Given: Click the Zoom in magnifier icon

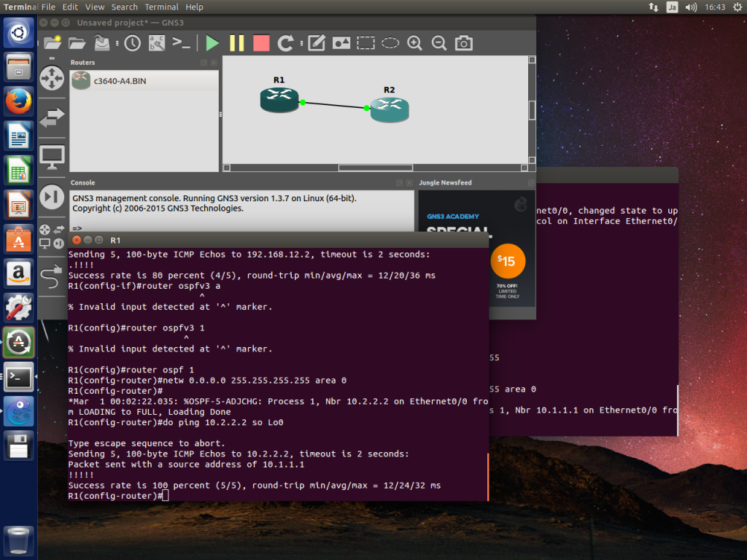Looking at the screenshot, I should point(415,43).
